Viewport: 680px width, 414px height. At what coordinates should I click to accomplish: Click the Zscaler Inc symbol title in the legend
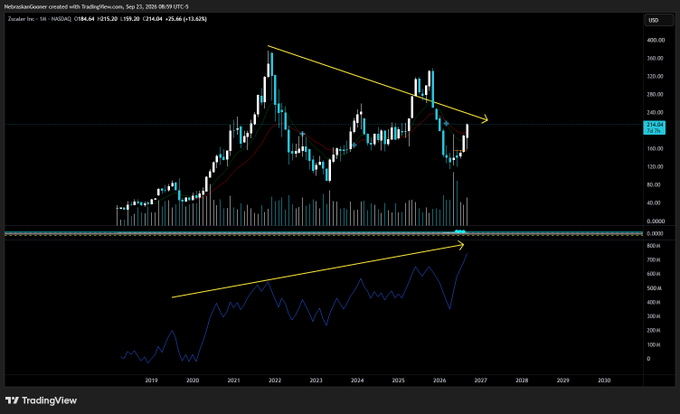coord(21,19)
